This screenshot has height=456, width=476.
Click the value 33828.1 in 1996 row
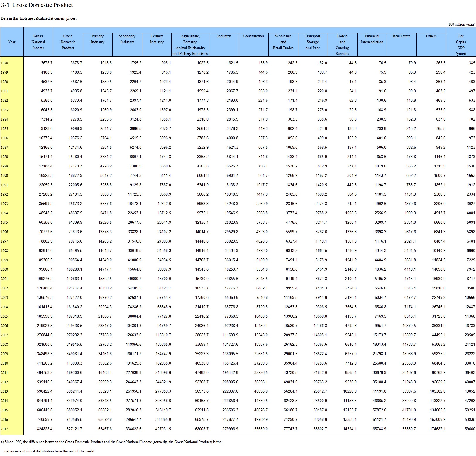click(x=135, y=232)
